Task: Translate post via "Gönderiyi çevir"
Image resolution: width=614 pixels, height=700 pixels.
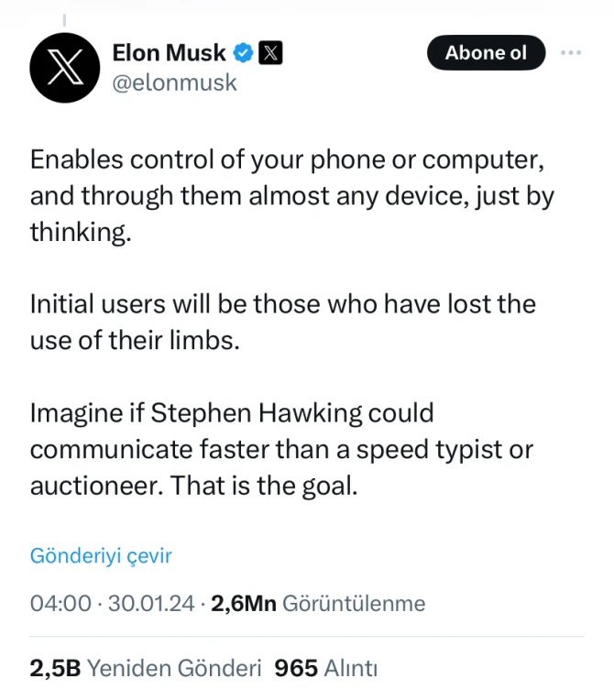Action: (x=101, y=555)
